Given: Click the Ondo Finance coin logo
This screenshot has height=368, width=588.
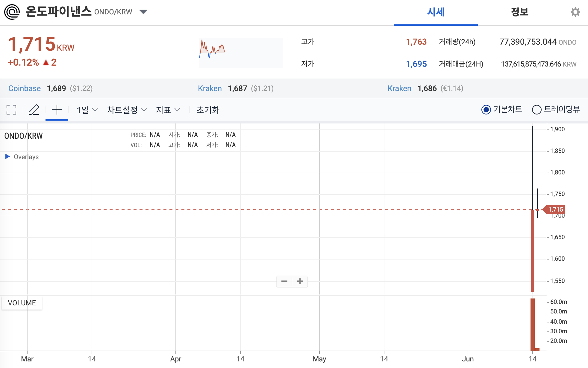Looking at the screenshot, I should (12, 12).
